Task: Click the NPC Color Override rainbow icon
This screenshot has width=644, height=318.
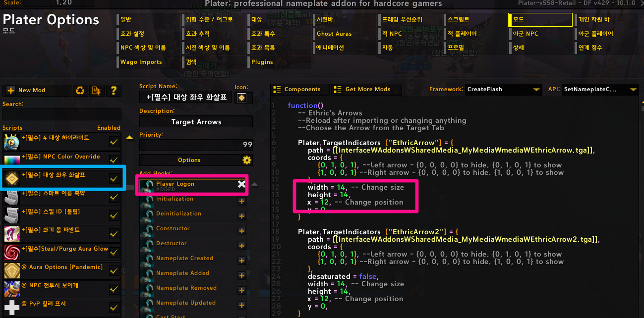Action: pyautogui.click(x=12, y=160)
